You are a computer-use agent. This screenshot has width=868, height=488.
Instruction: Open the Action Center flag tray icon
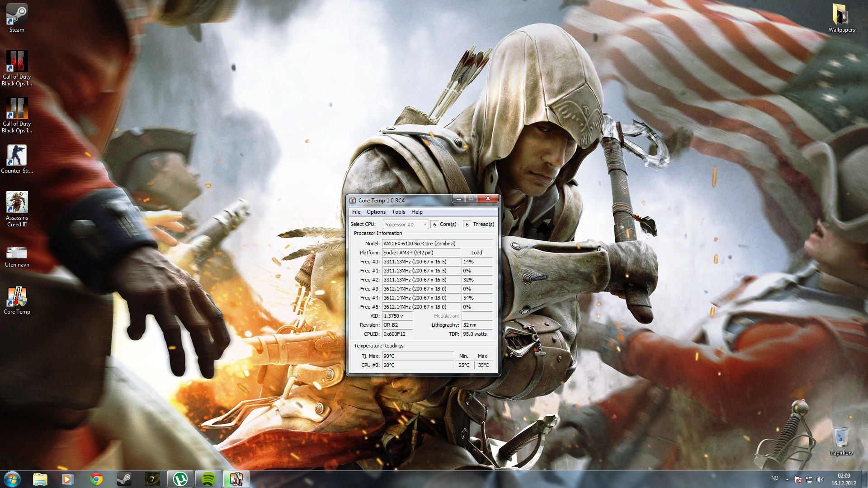pyautogui.click(x=798, y=479)
